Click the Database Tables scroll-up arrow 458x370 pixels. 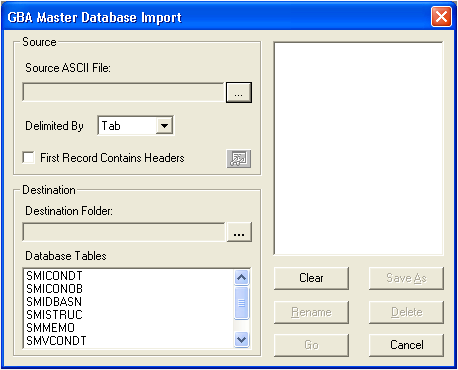241,277
